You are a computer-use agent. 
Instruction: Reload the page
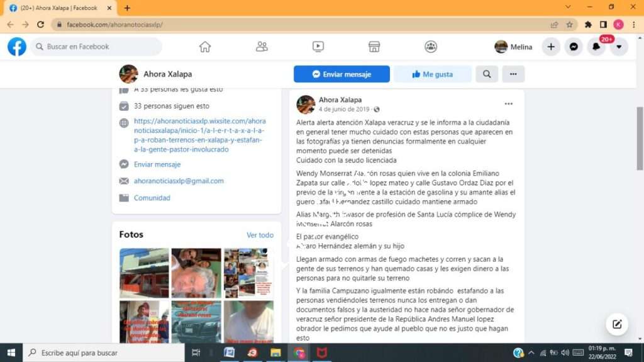40,25
